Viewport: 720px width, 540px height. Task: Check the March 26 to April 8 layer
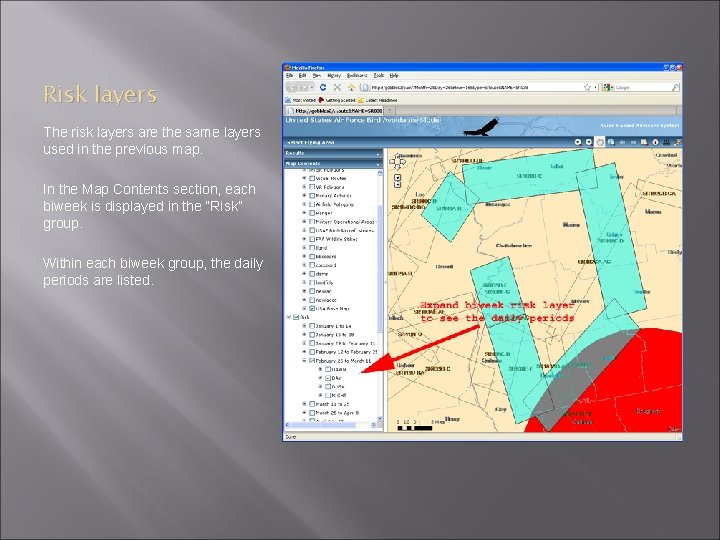(x=312, y=413)
